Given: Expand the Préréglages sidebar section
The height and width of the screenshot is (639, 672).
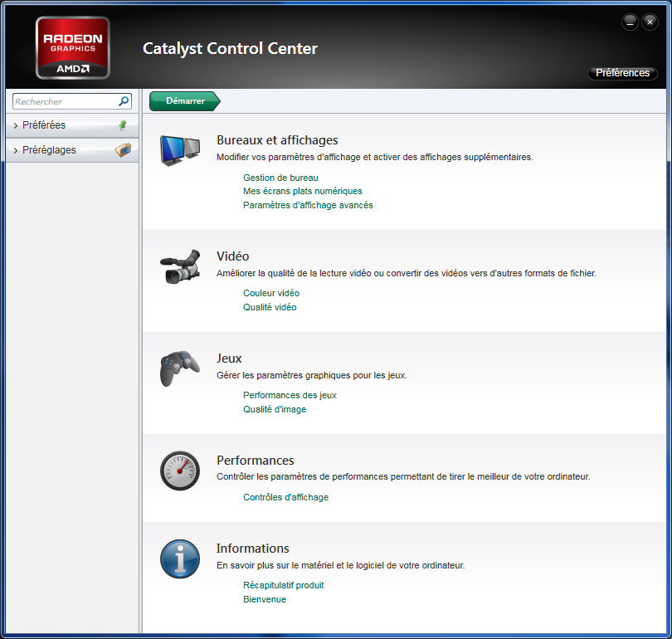Looking at the screenshot, I should 46,149.
